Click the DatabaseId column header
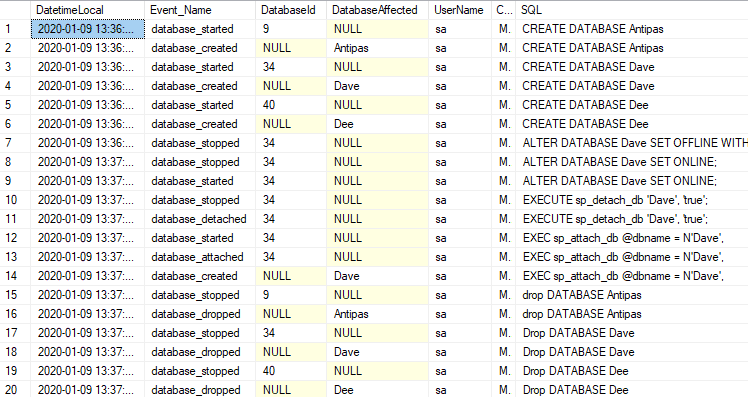 pos(291,10)
